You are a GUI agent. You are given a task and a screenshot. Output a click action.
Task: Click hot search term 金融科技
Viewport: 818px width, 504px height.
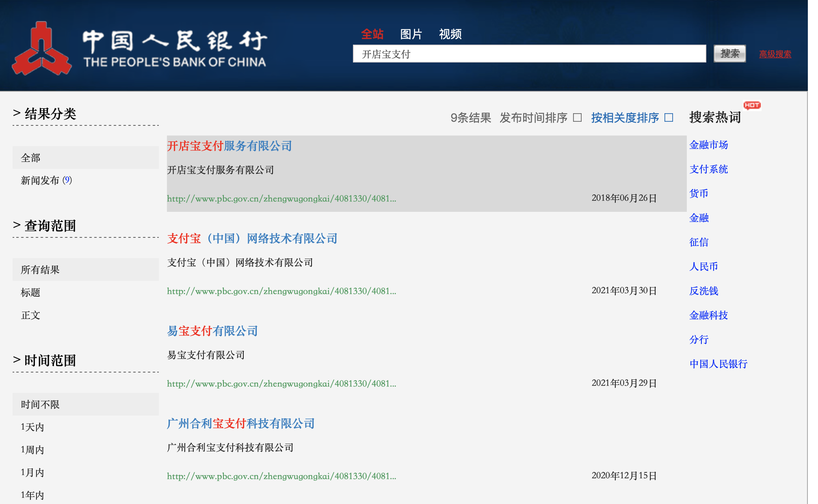pyautogui.click(x=709, y=315)
